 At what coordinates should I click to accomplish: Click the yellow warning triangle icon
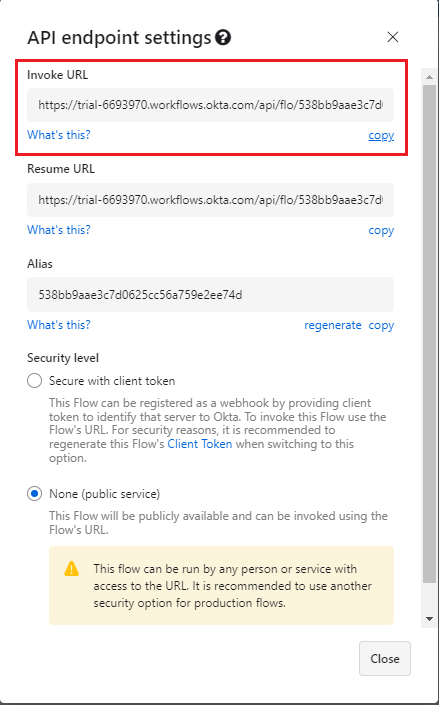click(x=72, y=568)
